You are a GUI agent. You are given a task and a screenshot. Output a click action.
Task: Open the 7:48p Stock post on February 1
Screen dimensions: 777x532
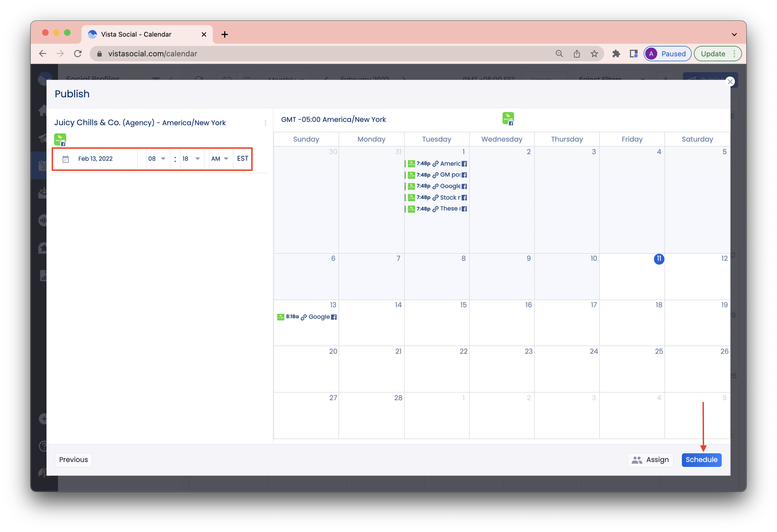pyautogui.click(x=436, y=197)
